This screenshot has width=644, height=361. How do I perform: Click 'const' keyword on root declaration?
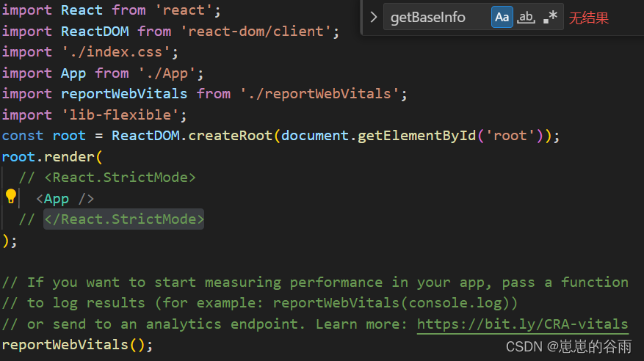(23, 136)
